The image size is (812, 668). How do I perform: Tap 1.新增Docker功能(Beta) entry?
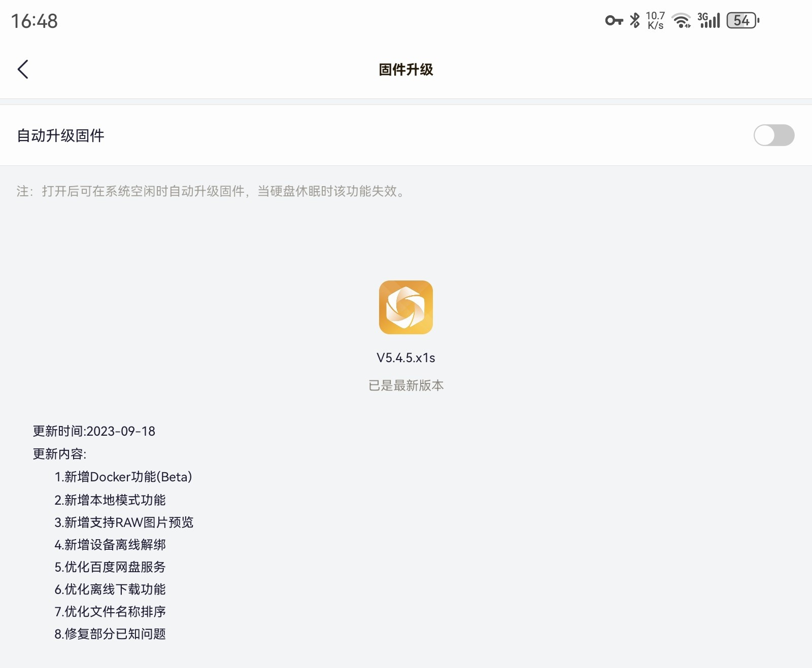[x=123, y=477]
